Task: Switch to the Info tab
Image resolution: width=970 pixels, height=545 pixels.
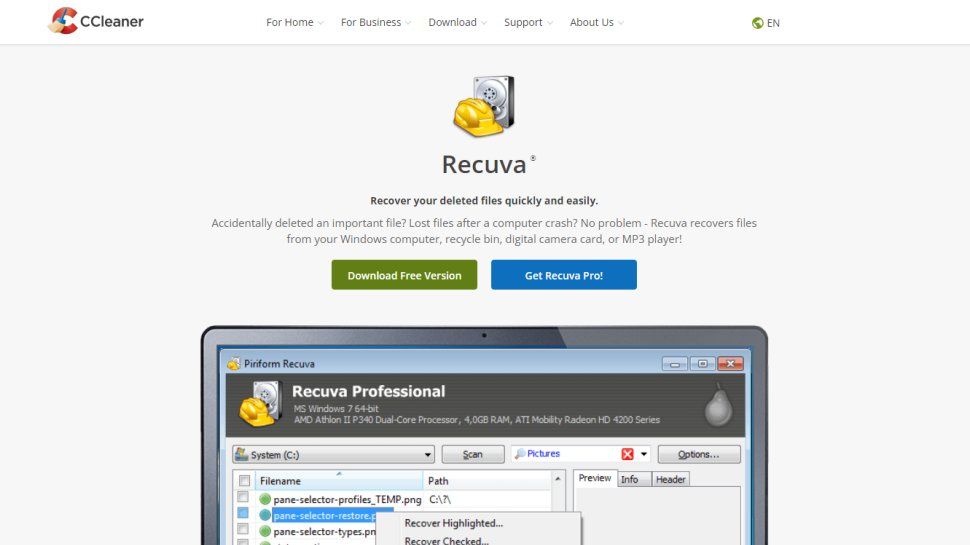Action: tap(629, 479)
